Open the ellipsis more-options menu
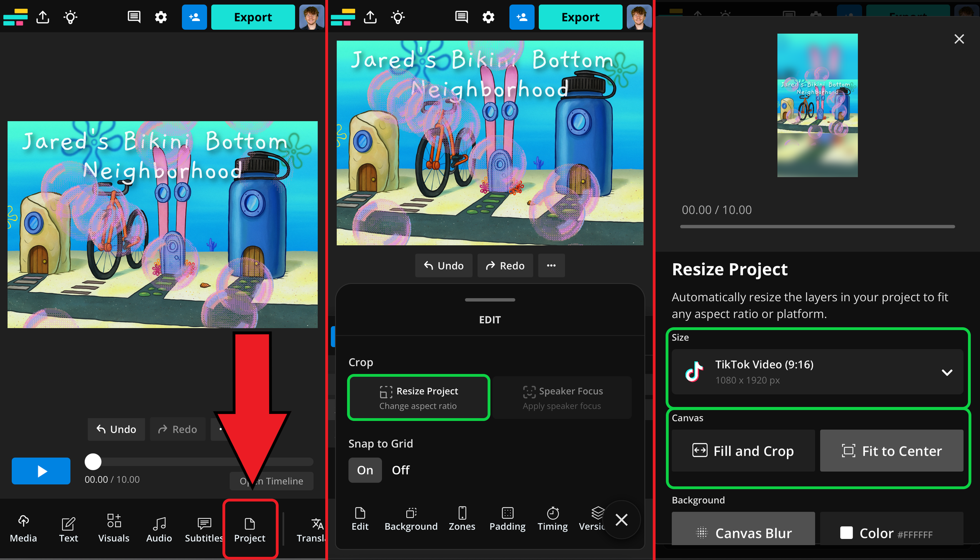This screenshot has width=980, height=560. click(x=551, y=265)
